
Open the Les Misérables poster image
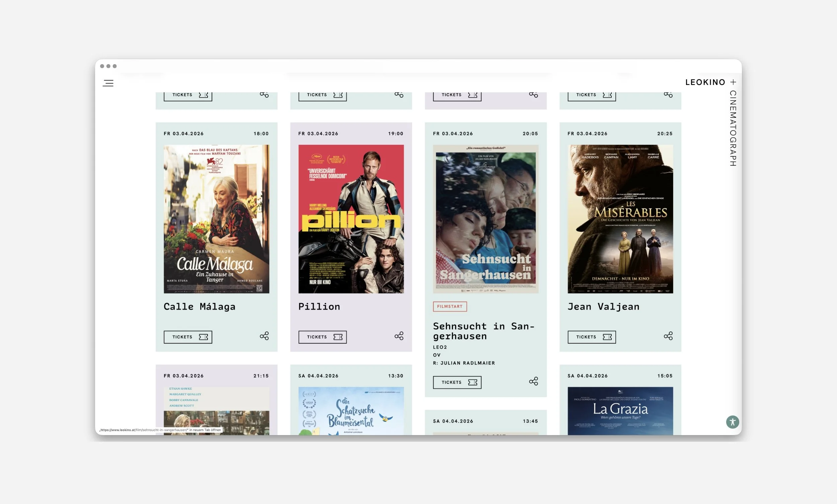[620, 219]
